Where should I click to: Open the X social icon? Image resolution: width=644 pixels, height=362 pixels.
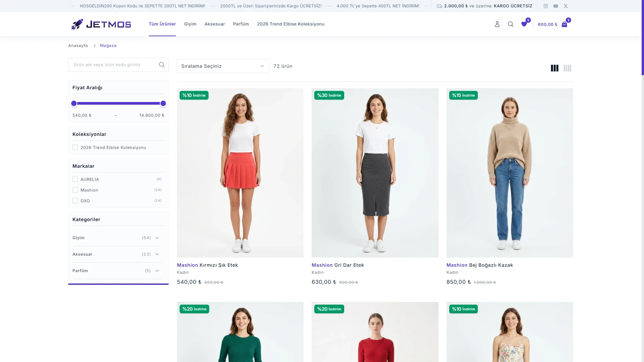click(x=566, y=6)
